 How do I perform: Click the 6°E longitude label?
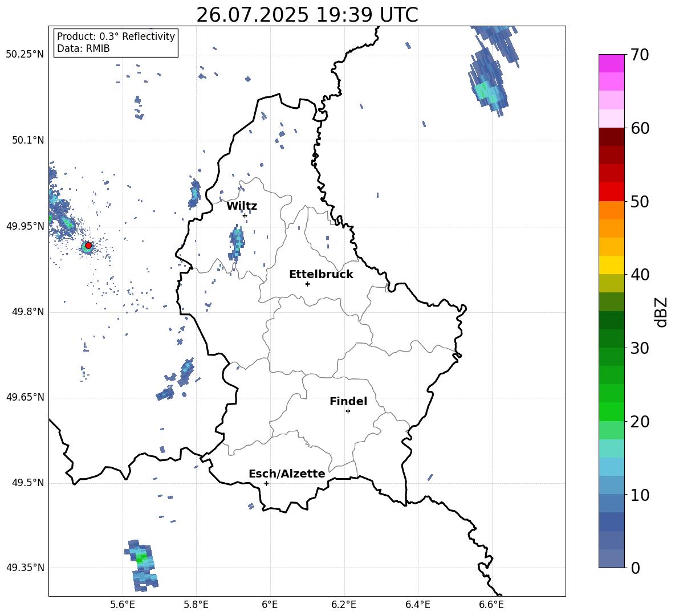click(270, 605)
